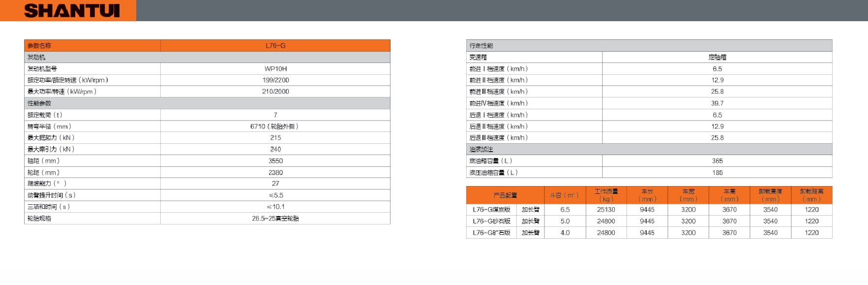Select the 后退Ⅱ档速度 row label
Screen dimensions: 868x285
click(x=499, y=127)
